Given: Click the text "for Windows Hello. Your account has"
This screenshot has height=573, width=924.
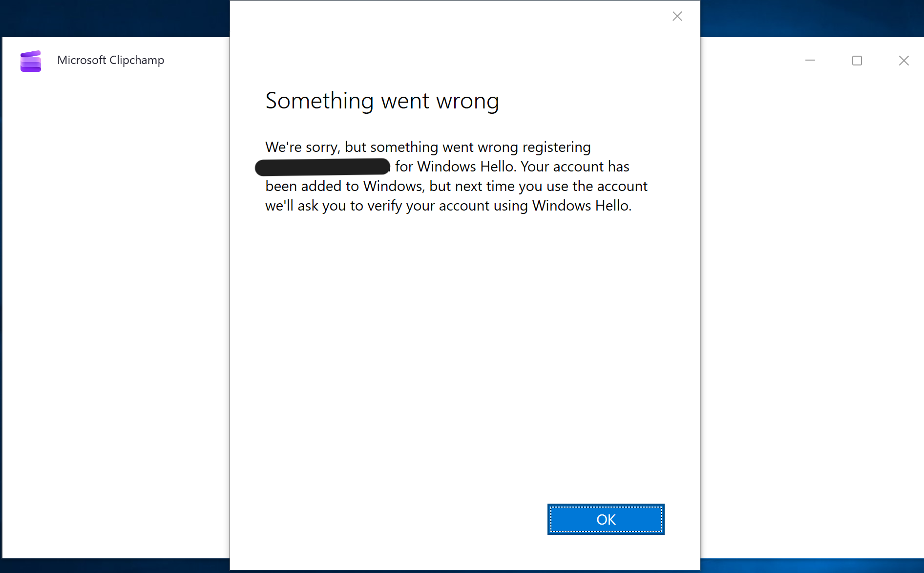Looking at the screenshot, I should (512, 167).
